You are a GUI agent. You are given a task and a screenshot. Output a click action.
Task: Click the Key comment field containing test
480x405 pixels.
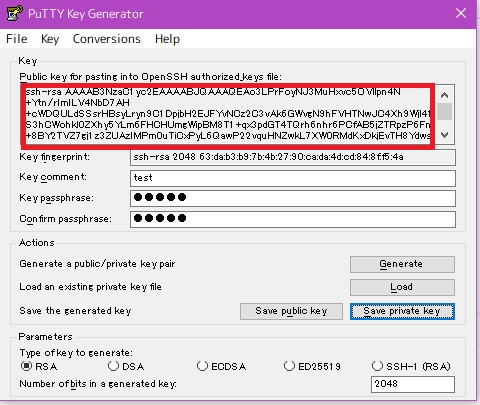coord(293,178)
